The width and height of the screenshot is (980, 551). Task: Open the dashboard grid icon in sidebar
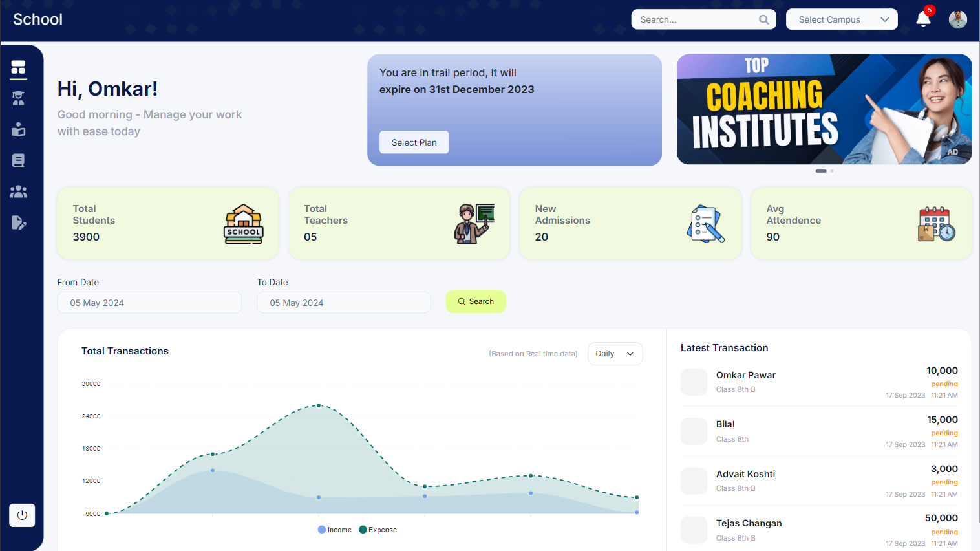18,67
